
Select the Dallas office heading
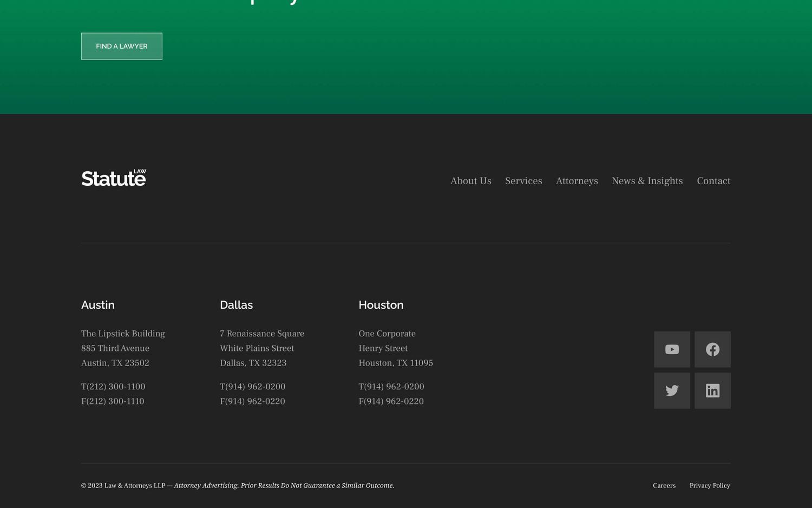point(236,305)
